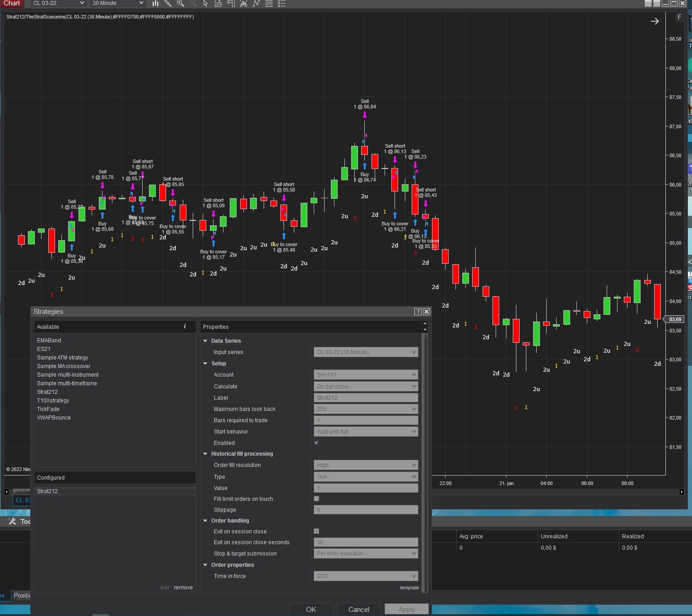The height and width of the screenshot is (616, 692).
Task: Toggle the Enabled checkbox
Action: coord(316,443)
